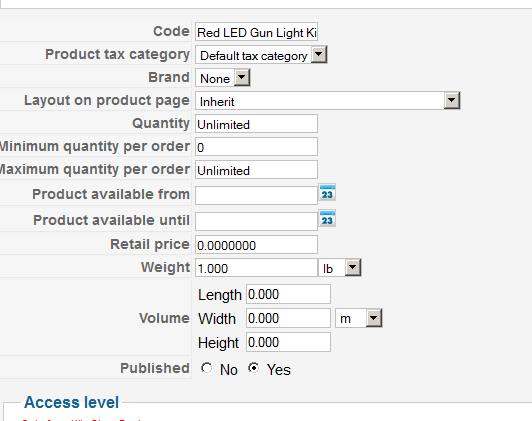Viewport: 532px width, 421px height.
Task: Change the weight unit lb dropdown
Action: (x=340, y=268)
